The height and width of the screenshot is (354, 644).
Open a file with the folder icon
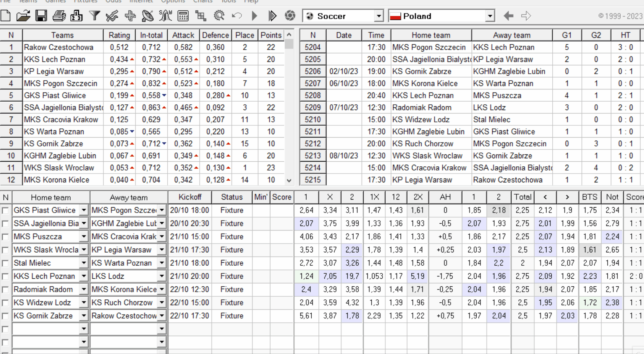pyautogui.click(x=23, y=16)
